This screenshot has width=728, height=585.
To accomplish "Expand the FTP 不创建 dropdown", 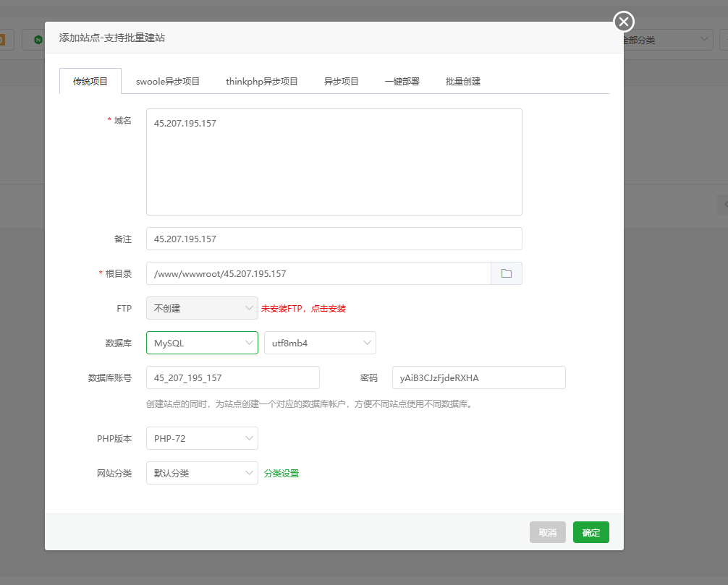I will point(202,308).
